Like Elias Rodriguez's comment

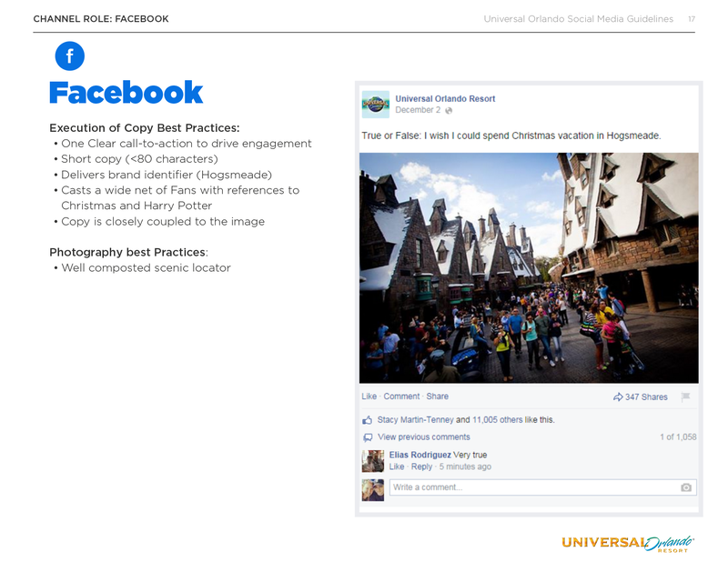pos(397,467)
